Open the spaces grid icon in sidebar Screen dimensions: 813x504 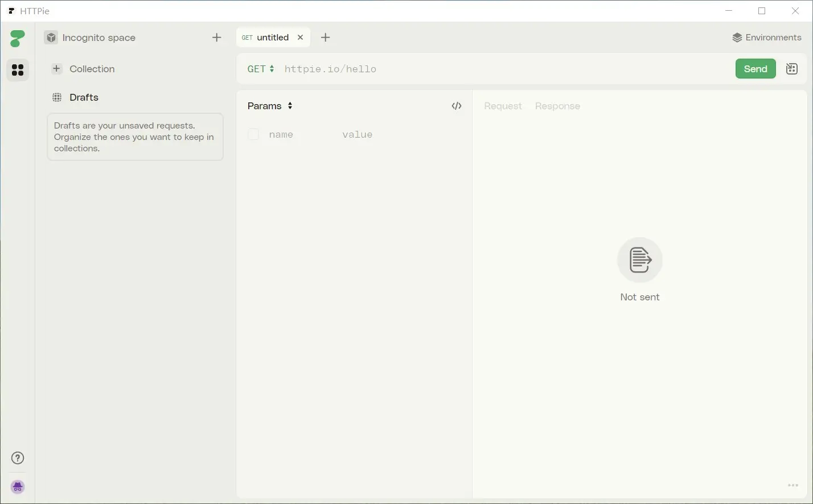18,69
